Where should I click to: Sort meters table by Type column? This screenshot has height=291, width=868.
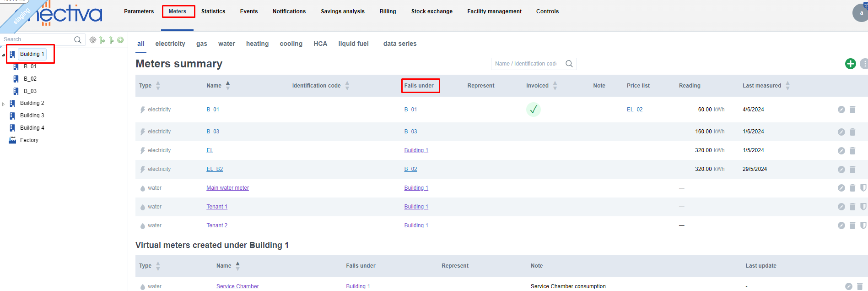[x=158, y=86]
